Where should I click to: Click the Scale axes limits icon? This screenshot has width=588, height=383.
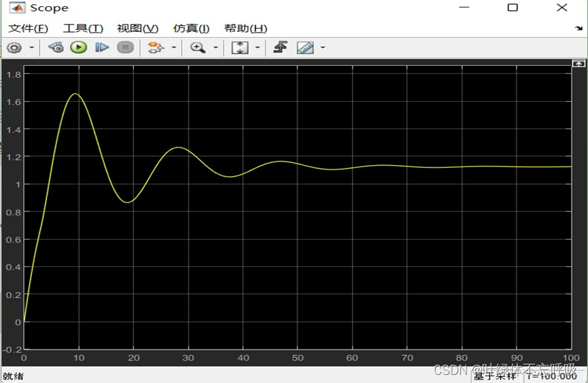(x=240, y=48)
